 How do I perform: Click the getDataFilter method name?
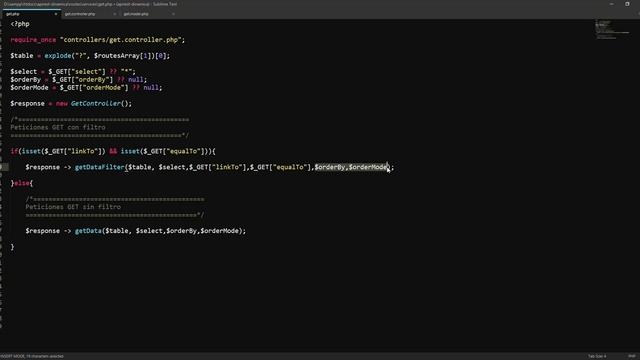100,167
